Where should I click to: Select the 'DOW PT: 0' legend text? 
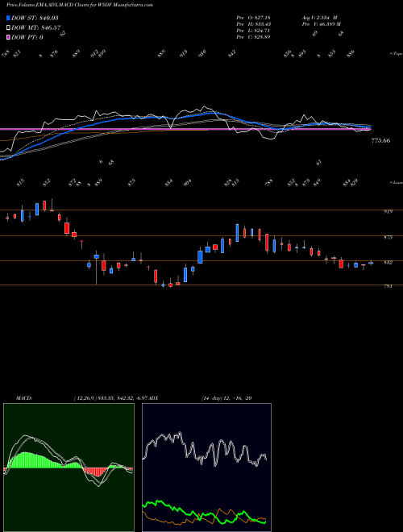[27, 38]
